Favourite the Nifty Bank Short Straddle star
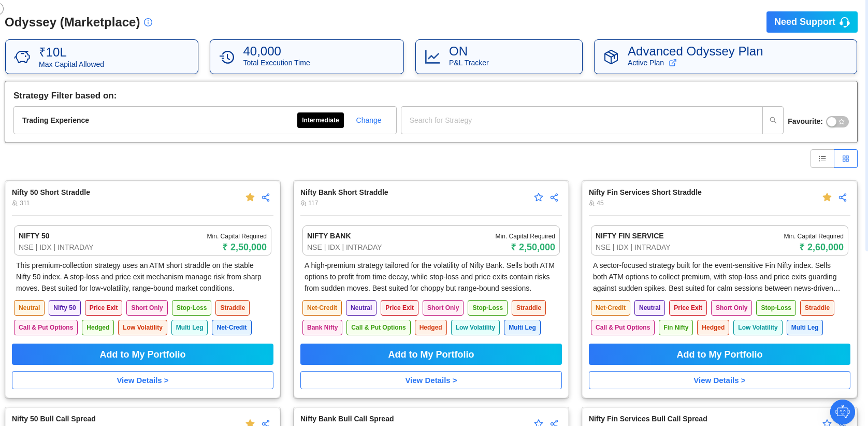Screen dimensions: 868x426 coord(539,197)
